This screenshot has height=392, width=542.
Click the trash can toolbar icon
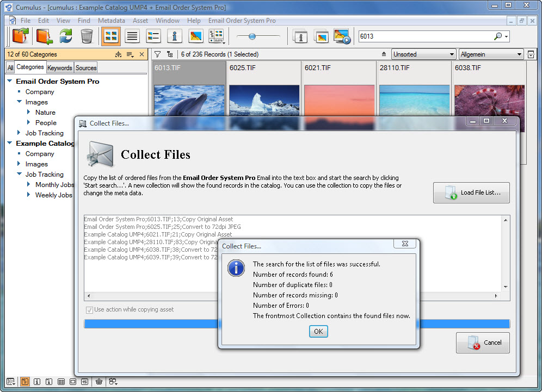87,36
